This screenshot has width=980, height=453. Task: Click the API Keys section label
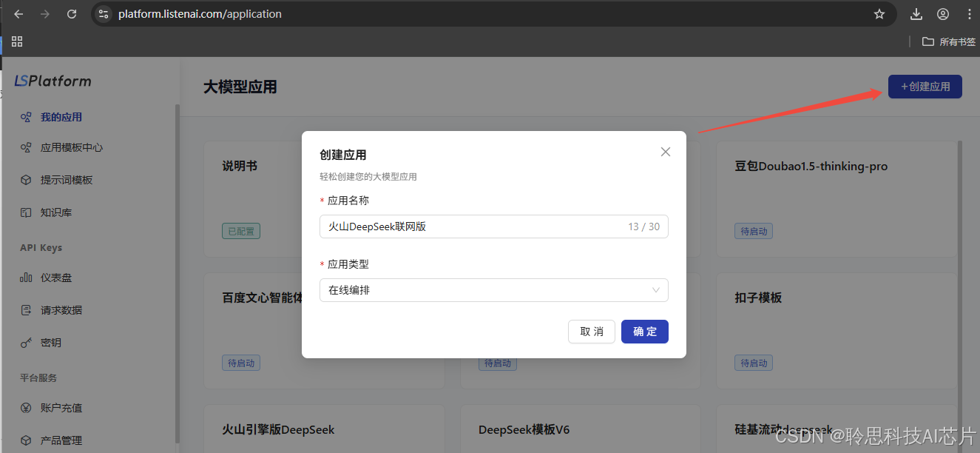point(41,248)
